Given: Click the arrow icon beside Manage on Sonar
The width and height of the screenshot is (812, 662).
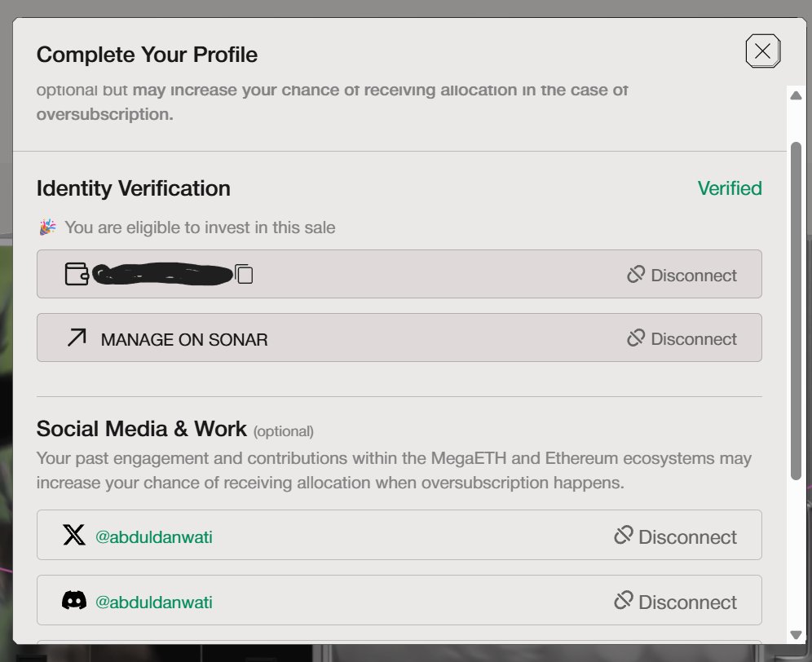Looking at the screenshot, I should point(77,338).
